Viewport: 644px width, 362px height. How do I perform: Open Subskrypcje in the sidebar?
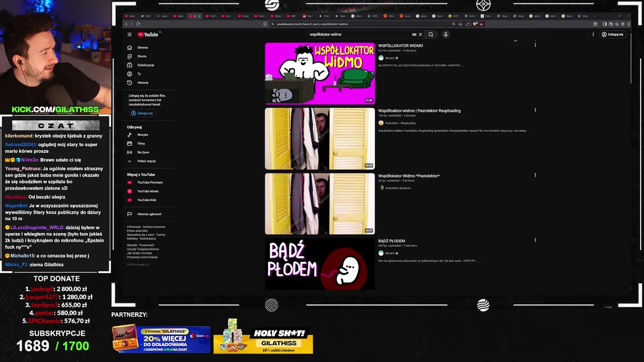pos(141,65)
